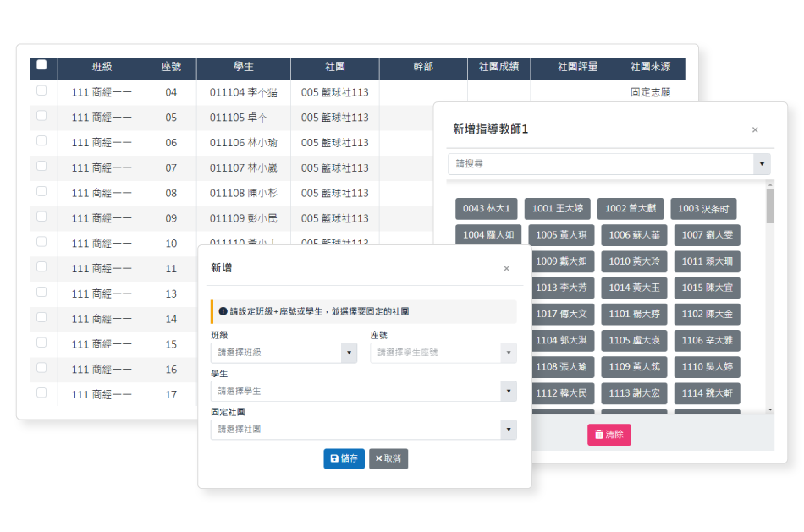Viewport: 804px width, 532px height.
Task: Check the checkbox for seat 04 row
Action: pyautogui.click(x=41, y=90)
